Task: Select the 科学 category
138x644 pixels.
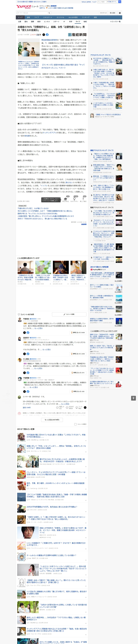Action: tap(71, 21)
